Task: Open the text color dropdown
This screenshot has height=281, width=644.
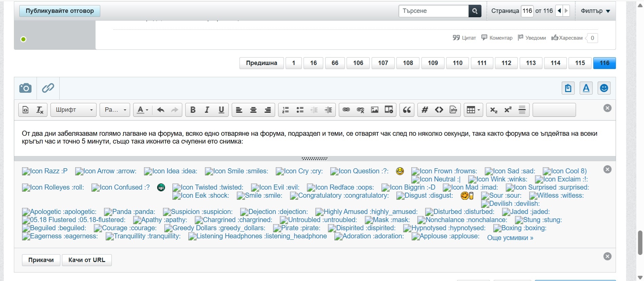Action: point(142,110)
